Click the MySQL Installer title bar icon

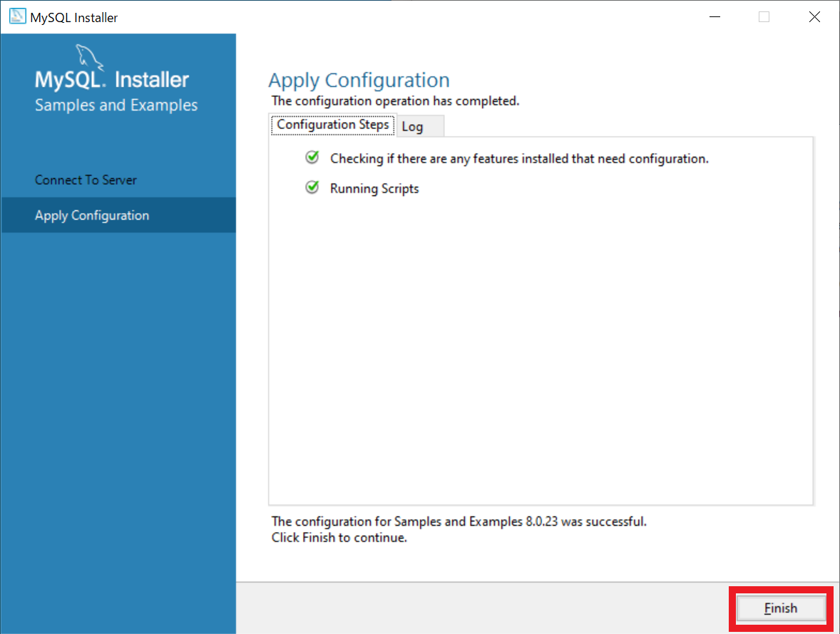(x=17, y=16)
